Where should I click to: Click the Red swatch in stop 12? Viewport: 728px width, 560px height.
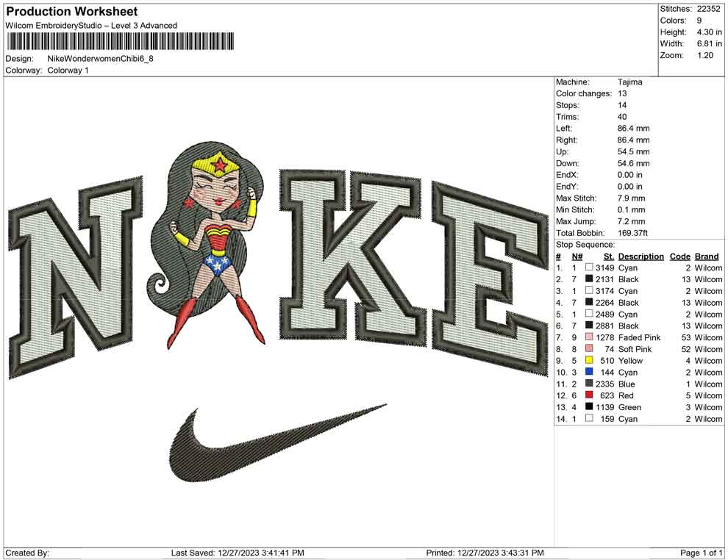point(589,395)
